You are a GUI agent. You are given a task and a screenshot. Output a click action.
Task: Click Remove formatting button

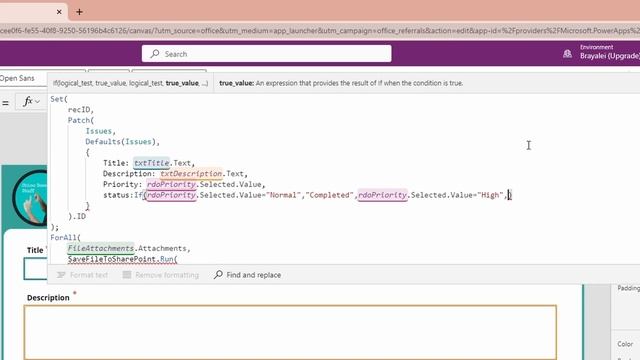161,275
